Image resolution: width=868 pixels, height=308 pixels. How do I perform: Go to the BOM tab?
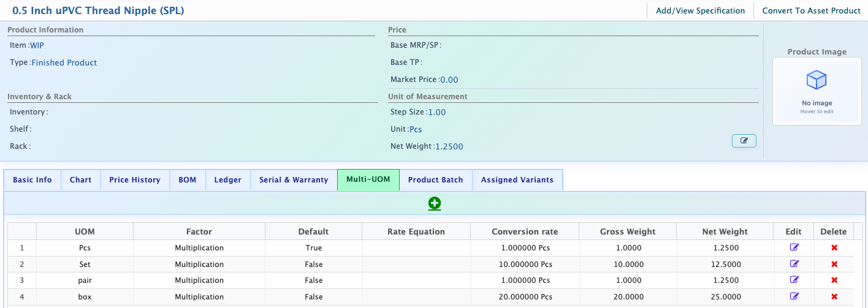pos(188,180)
